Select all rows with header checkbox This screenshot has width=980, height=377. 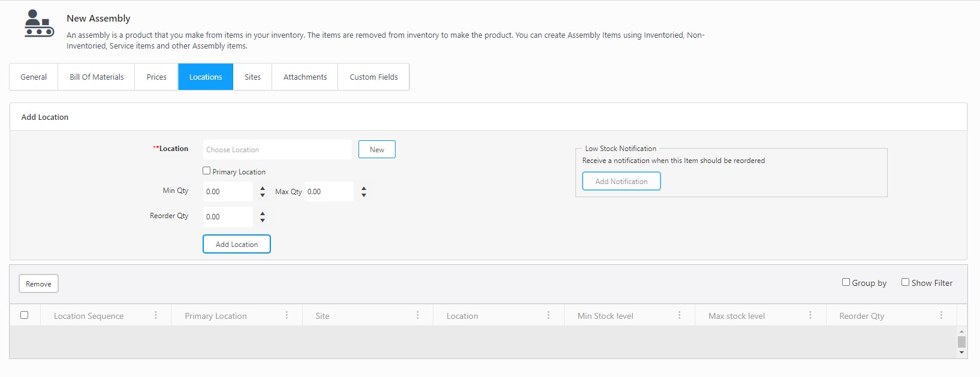(25, 315)
